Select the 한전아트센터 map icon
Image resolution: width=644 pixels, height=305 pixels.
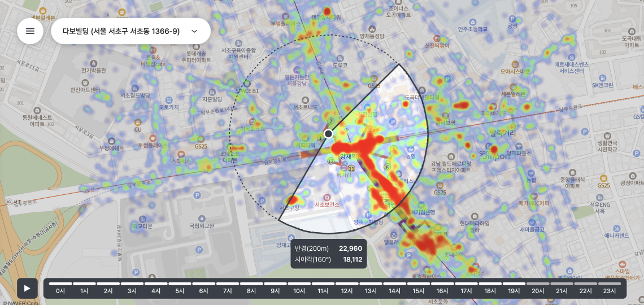(84, 81)
